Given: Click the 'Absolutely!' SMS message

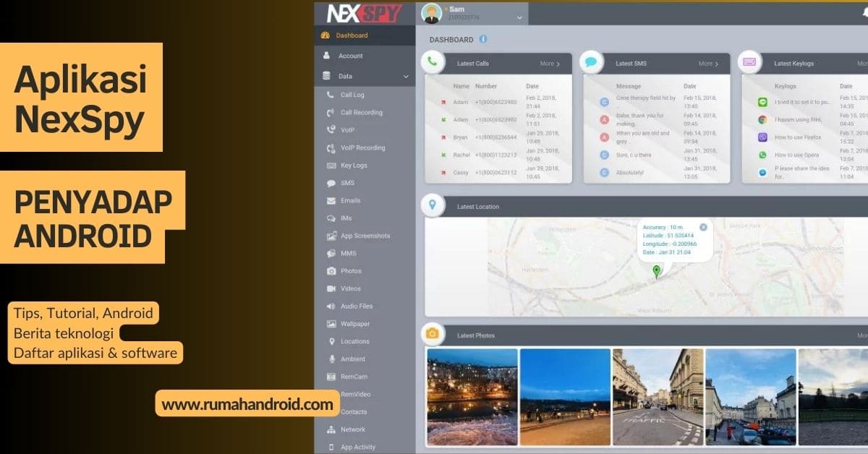Looking at the screenshot, I should (x=629, y=173).
